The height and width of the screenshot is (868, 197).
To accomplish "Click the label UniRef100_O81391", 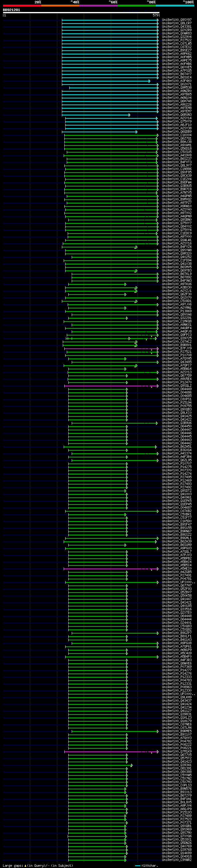I will [176, 769].
